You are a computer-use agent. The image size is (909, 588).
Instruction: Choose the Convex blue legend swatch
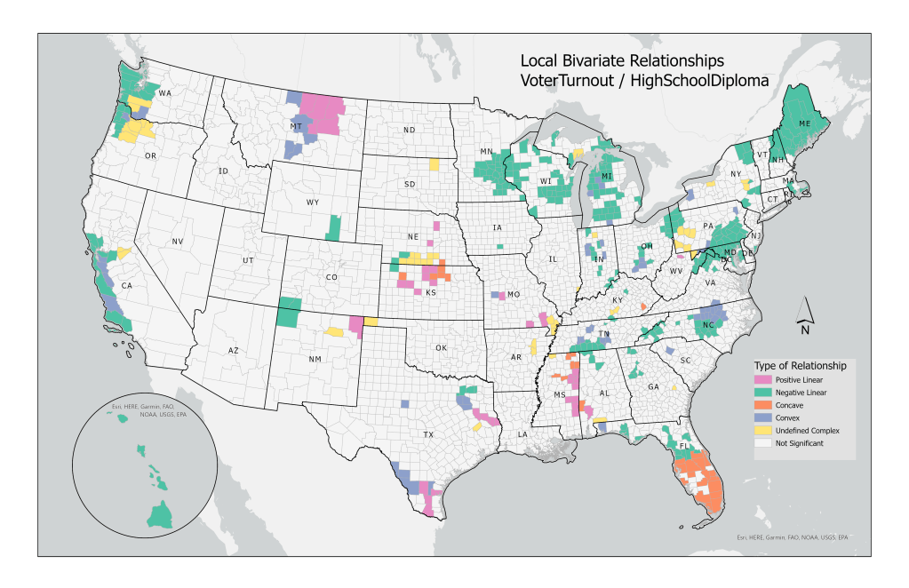[764, 417]
